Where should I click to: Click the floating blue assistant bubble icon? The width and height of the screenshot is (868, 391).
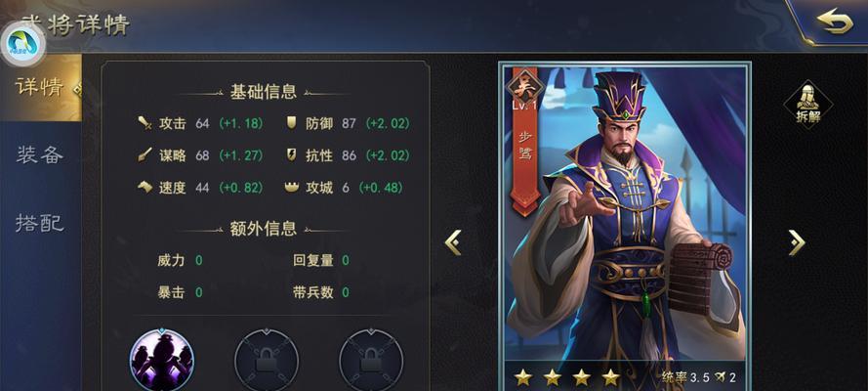(x=22, y=45)
